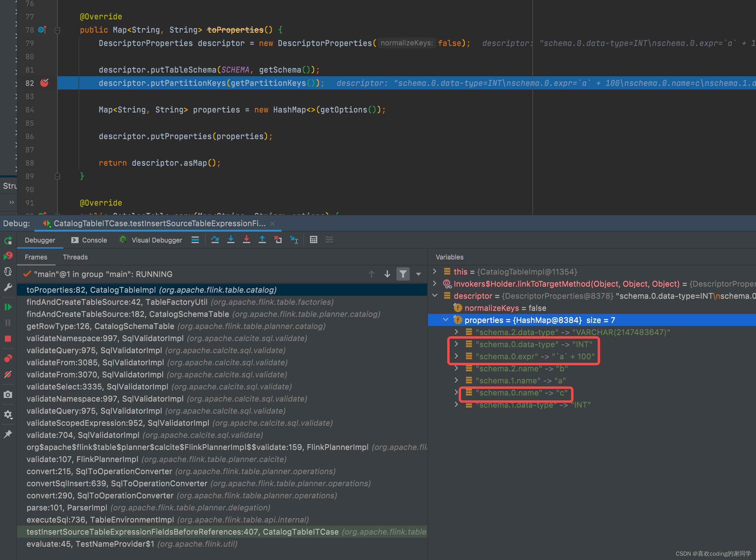Click the red Force Step Into icon
Image resolution: width=756 pixels, height=560 pixels.
(246, 240)
